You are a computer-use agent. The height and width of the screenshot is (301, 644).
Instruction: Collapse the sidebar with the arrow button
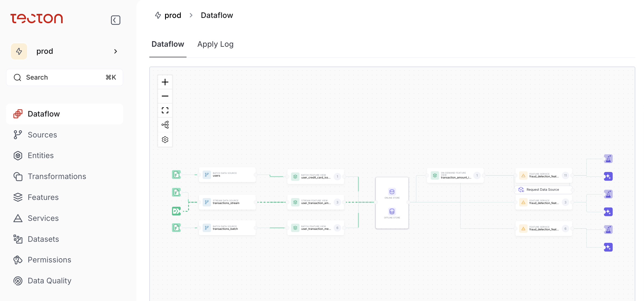coord(115,20)
